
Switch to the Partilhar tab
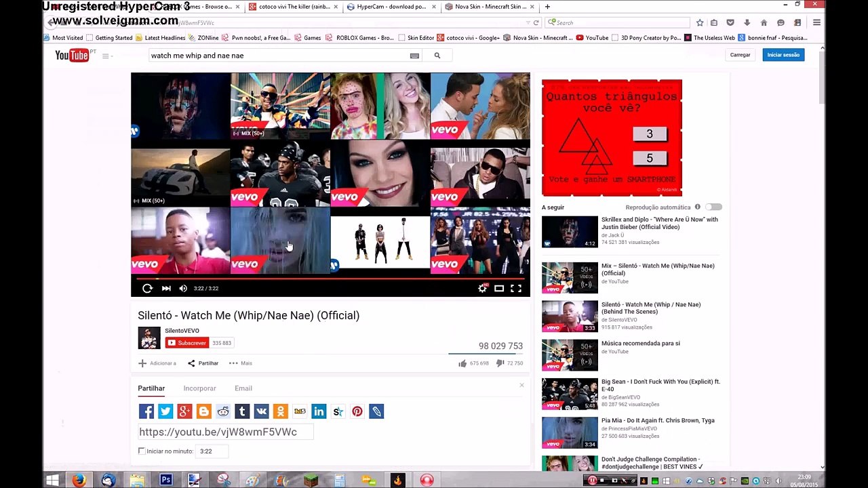click(x=151, y=388)
